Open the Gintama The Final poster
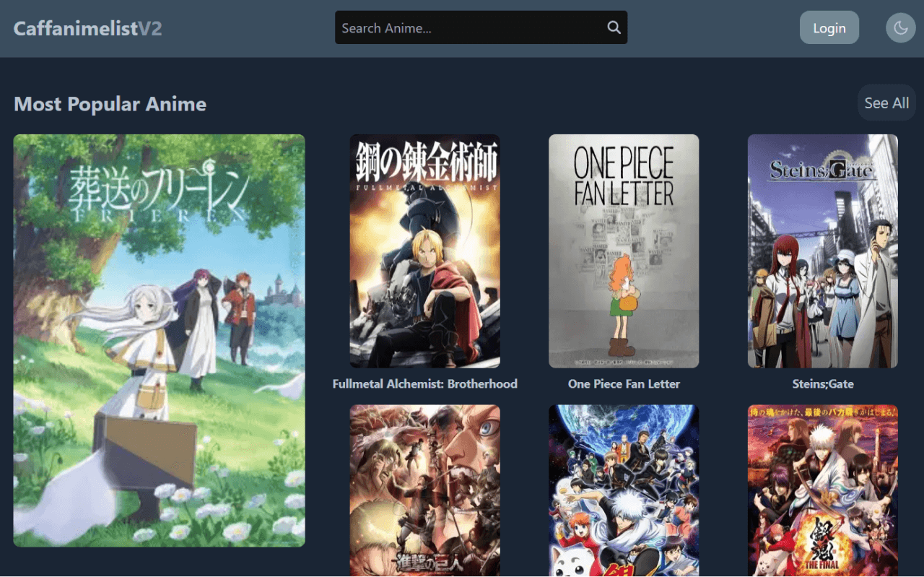 pos(823,490)
